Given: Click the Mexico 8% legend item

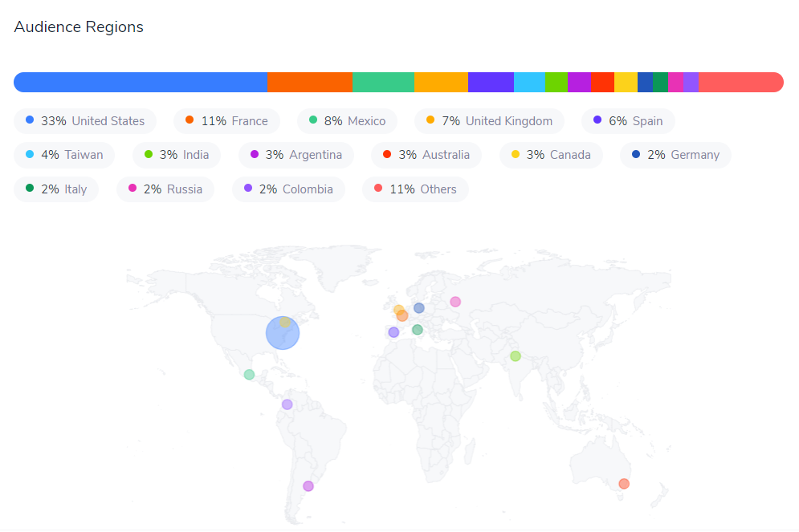Looking at the screenshot, I should pos(347,121).
